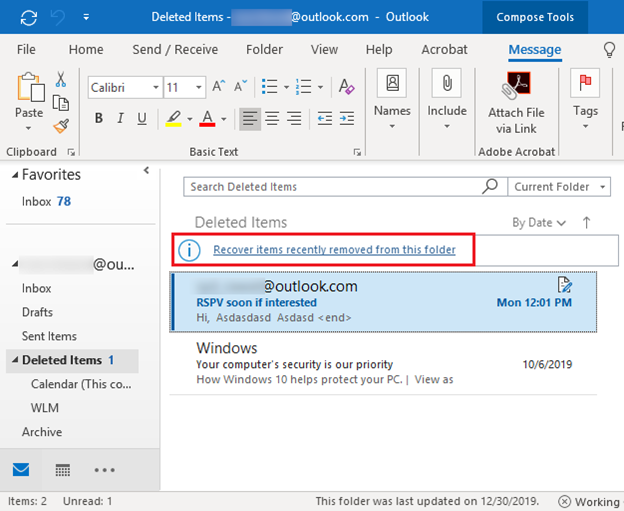The image size is (624, 511).
Task: Click the Grow Font icon
Action: click(x=218, y=86)
